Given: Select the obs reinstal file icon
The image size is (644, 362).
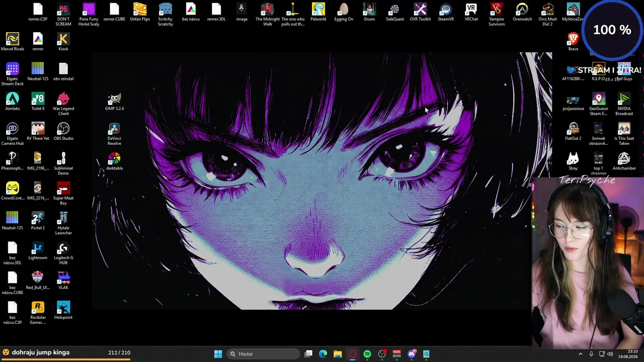Looking at the screenshot, I should 63,72.
